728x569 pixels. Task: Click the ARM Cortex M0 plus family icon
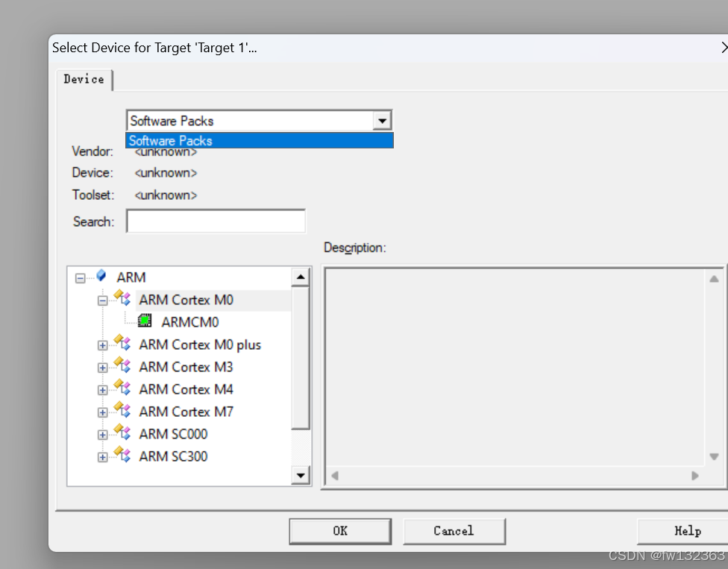122,343
